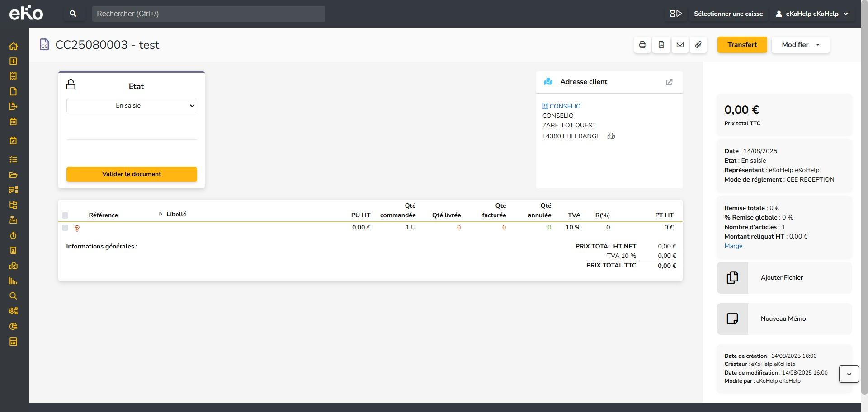This screenshot has width=868, height=412.
Task: Click the magnifier search icon in top bar
Action: coord(73,14)
